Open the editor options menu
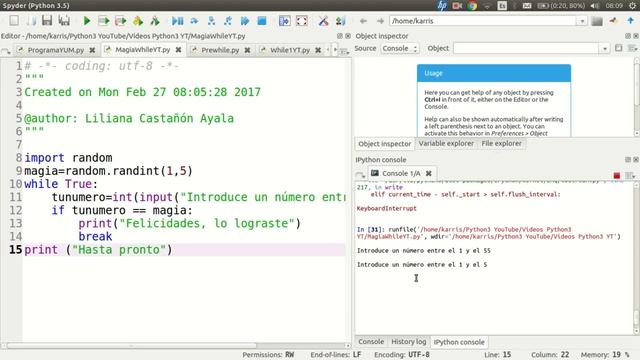 click(x=344, y=51)
